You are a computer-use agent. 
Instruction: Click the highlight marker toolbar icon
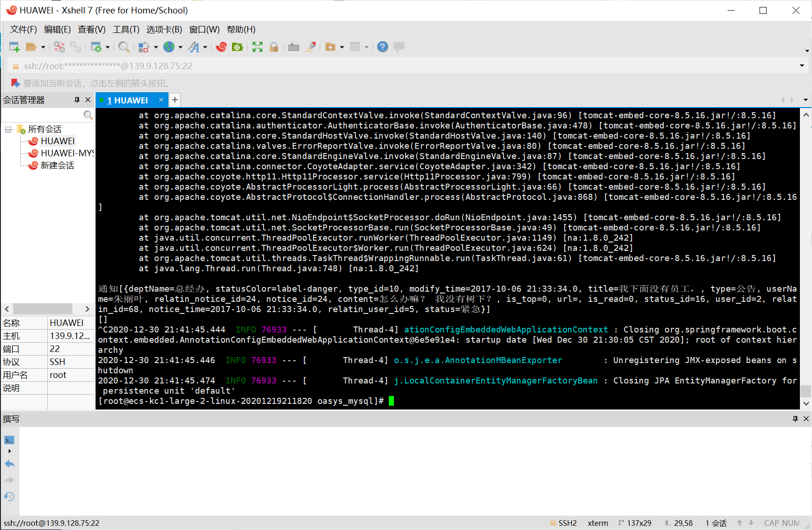[310, 47]
